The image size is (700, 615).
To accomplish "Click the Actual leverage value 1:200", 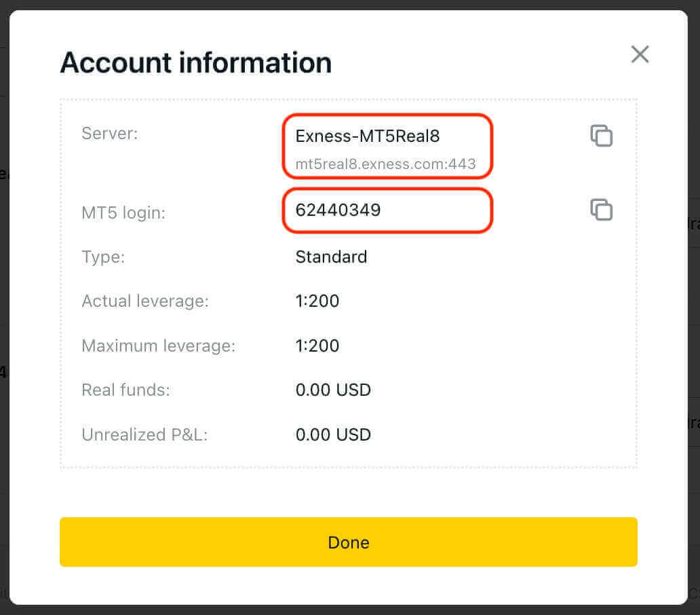I will [317, 301].
